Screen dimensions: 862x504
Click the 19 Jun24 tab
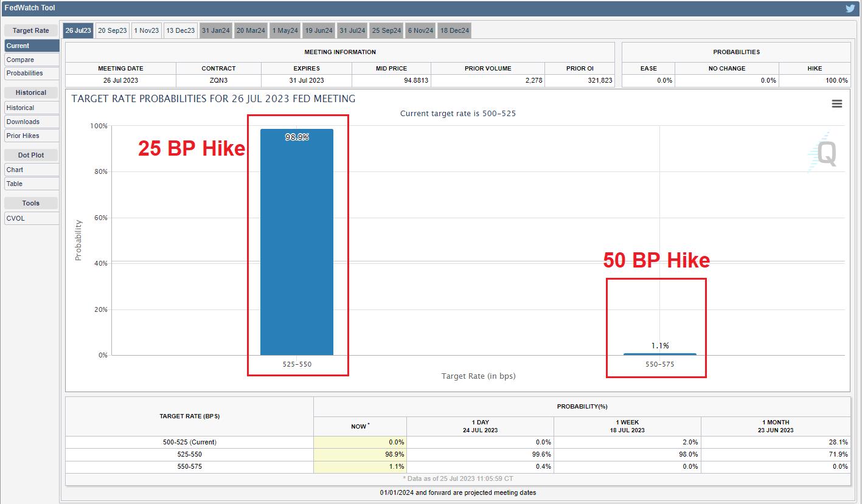coord(319,30)
